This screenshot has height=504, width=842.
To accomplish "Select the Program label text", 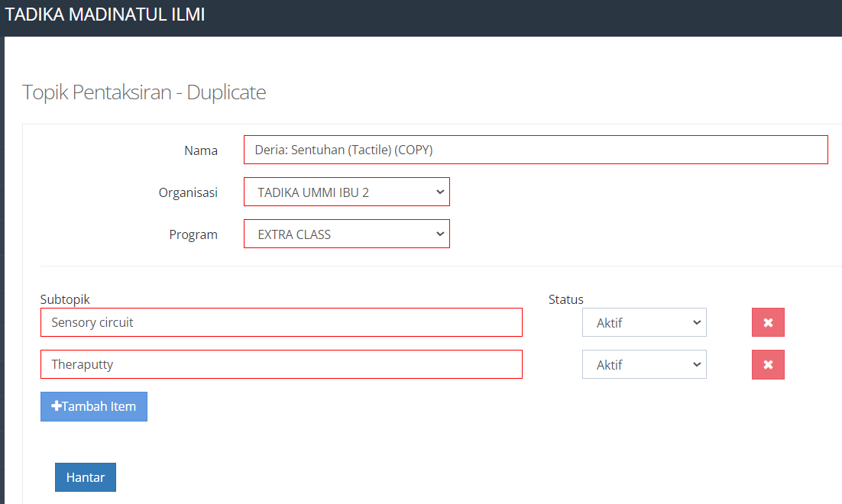I will 193,234.
